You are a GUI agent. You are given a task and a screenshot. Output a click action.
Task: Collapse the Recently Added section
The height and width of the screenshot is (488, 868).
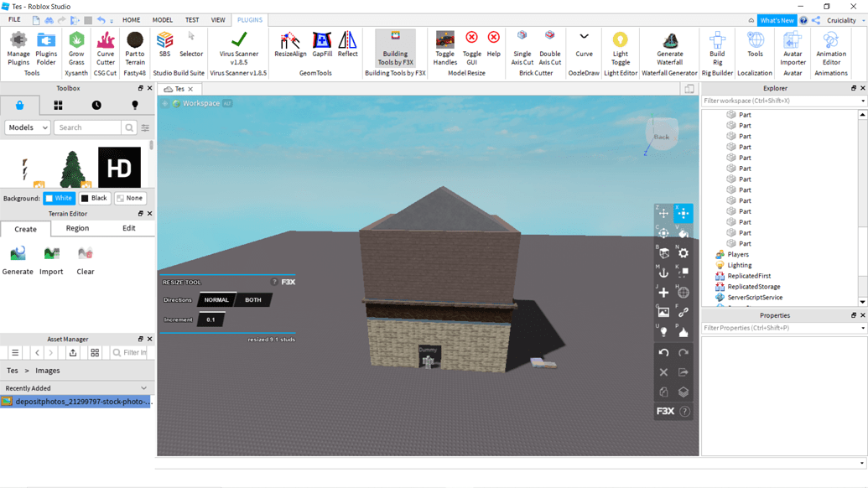click(144, 388)
